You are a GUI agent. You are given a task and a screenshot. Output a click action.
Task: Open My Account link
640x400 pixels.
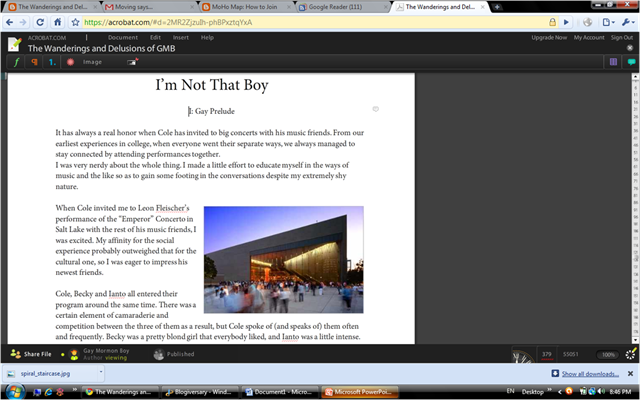tap(589, 37)
